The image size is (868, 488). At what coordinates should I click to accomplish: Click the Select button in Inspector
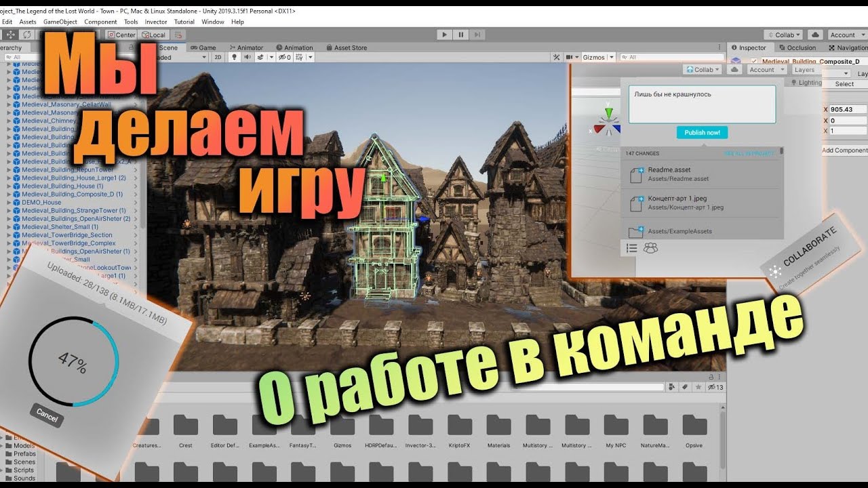(x=844, y=84)
